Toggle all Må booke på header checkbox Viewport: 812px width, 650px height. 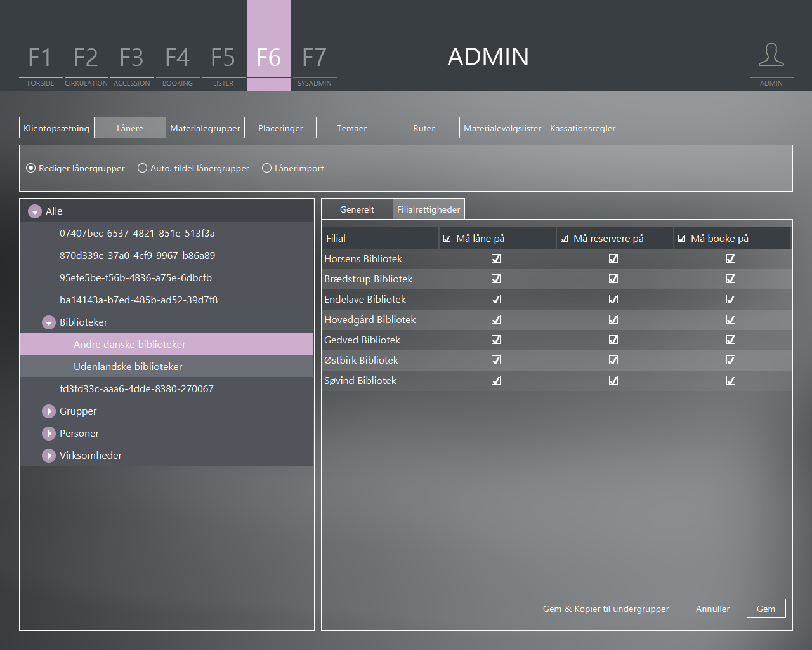point(682,239)
